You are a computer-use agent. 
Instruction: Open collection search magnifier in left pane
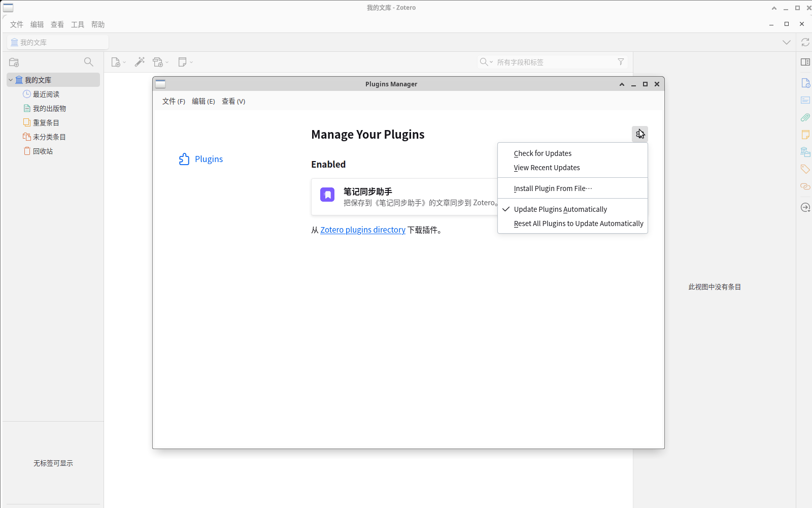[x=89, y=62]
